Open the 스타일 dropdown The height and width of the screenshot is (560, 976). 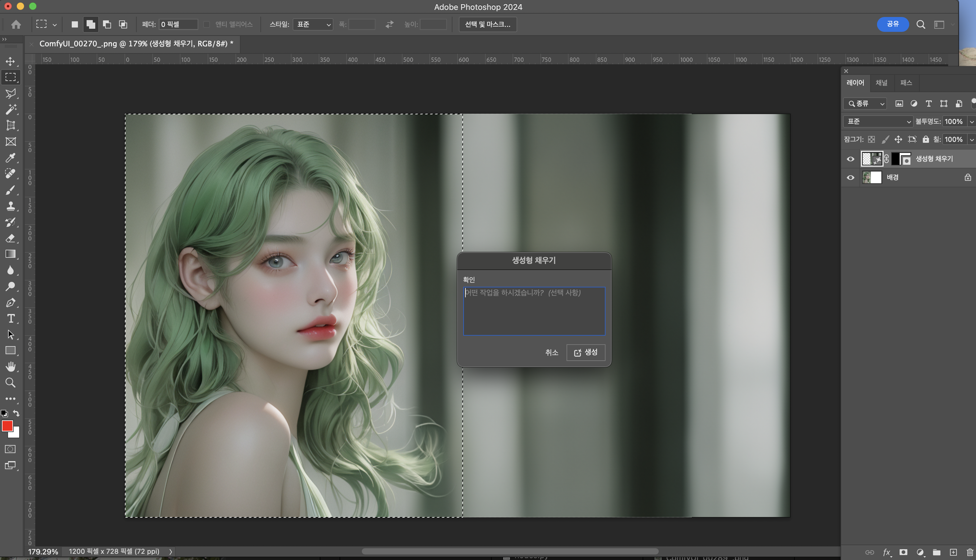[x=313, y=24]
